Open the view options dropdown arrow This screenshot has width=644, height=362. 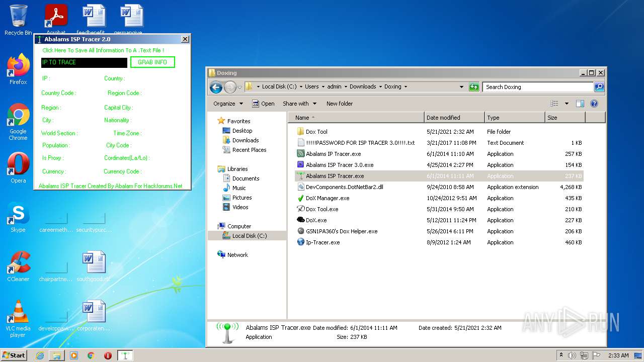pos(567,104)
